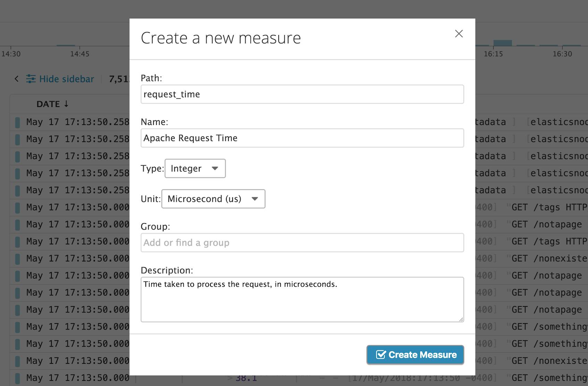
Task: Click inside the Description text area
Action: pyautogui.click(x=302, y=299)
